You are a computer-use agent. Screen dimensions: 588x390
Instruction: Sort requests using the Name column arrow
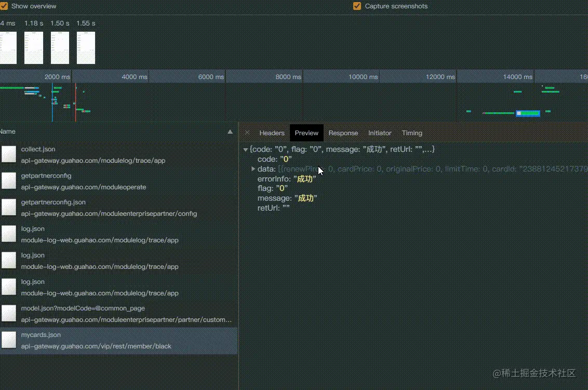[x=230, y=132]
